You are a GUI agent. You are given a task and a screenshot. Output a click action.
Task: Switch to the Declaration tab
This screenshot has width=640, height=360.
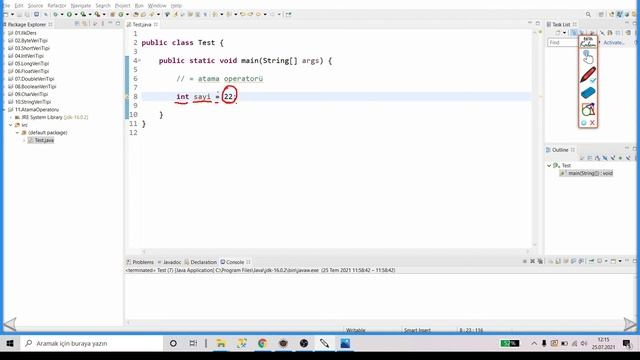pyautogui.click(x=200, y=262)
